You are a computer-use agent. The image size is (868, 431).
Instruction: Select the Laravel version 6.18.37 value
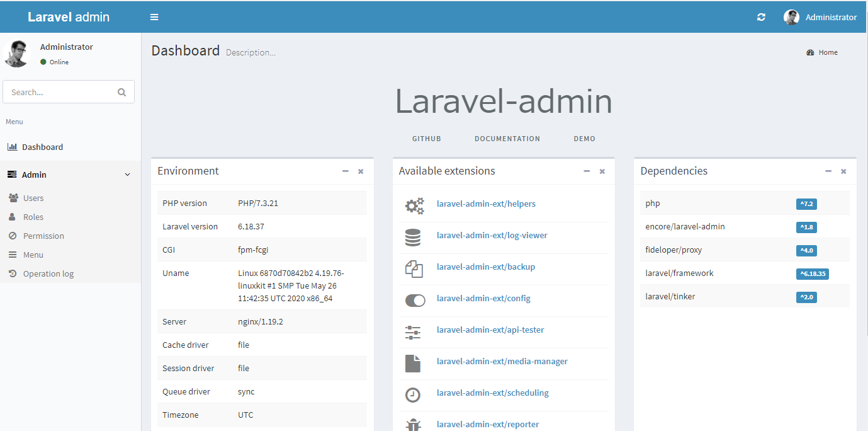pyautogui.click(x=252, y=226)
